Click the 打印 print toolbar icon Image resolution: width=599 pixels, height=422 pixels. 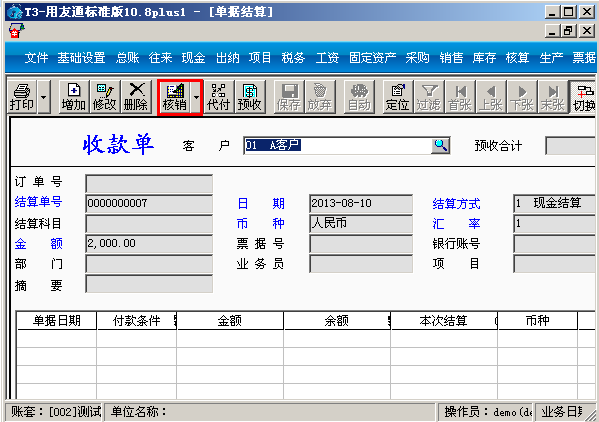pos(22,97)
